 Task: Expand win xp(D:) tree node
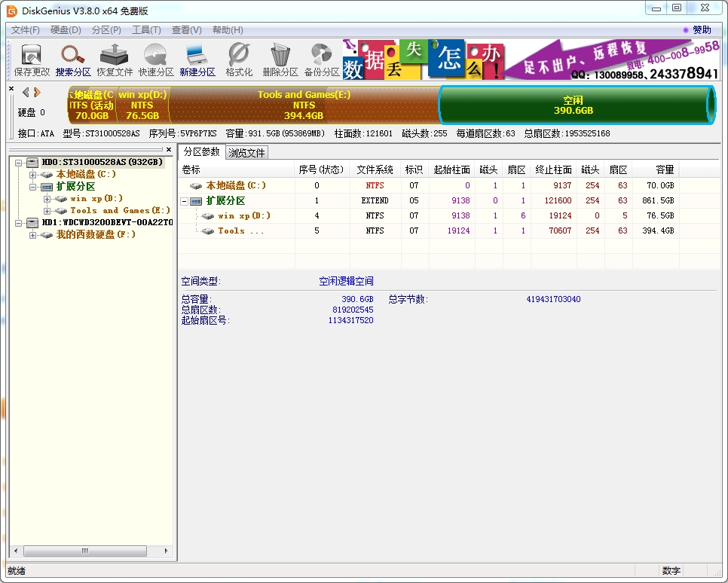[x=47, y=199]
